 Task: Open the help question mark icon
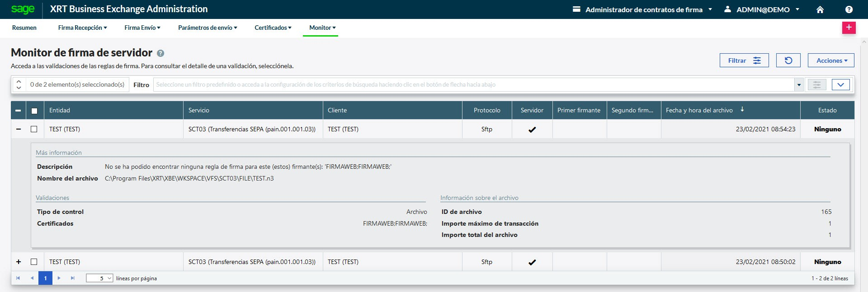point(849,9)
